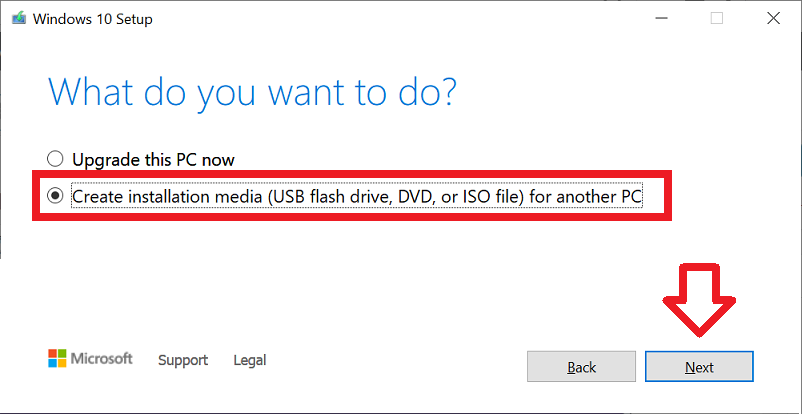
Task: Click the green square of the Microsoft logo
Action: point(62,354)
